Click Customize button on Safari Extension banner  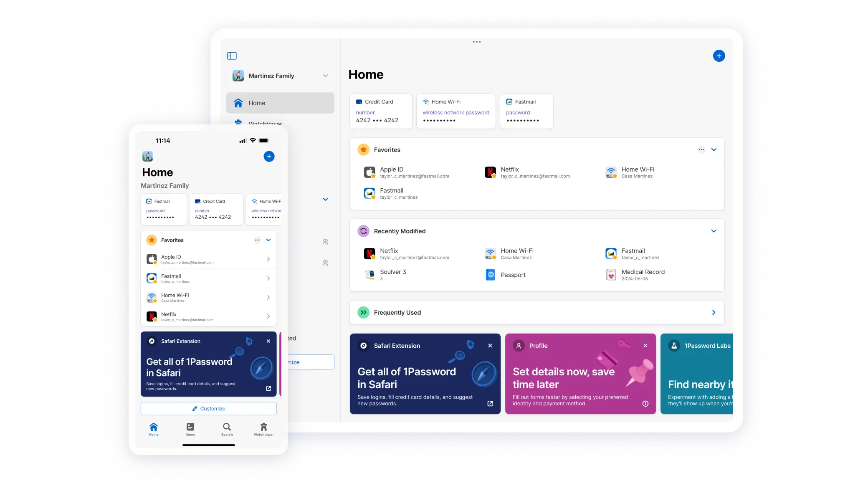209,408
